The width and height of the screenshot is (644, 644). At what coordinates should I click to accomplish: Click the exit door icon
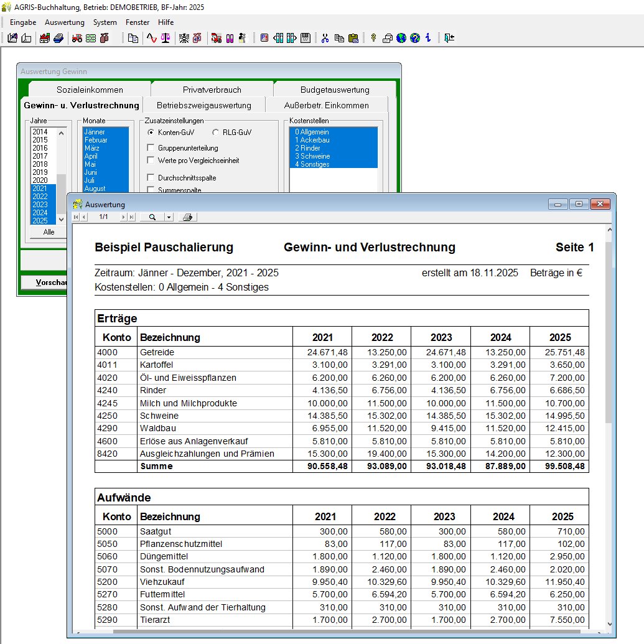click(x=449, y=38)
